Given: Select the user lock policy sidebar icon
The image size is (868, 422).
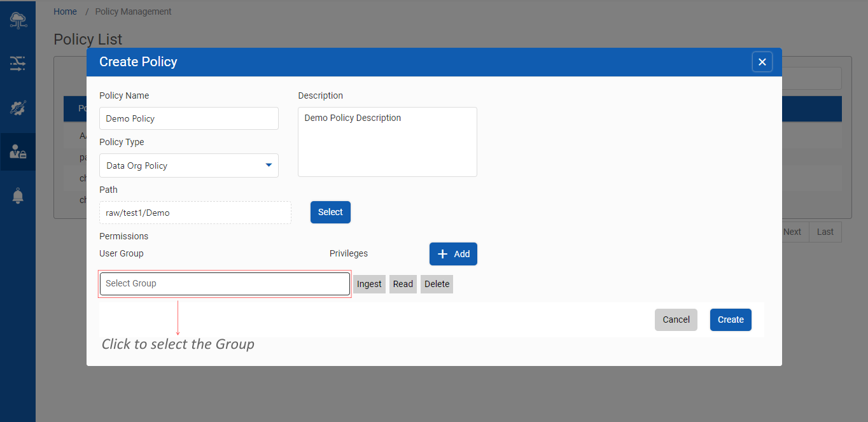Looking at the screenshot, I should pos(18,151).
